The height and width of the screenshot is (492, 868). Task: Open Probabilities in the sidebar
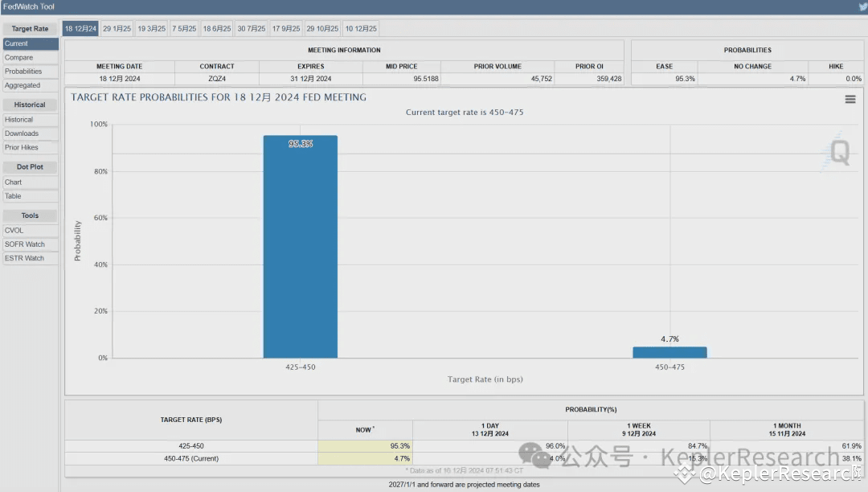point(31,72)
